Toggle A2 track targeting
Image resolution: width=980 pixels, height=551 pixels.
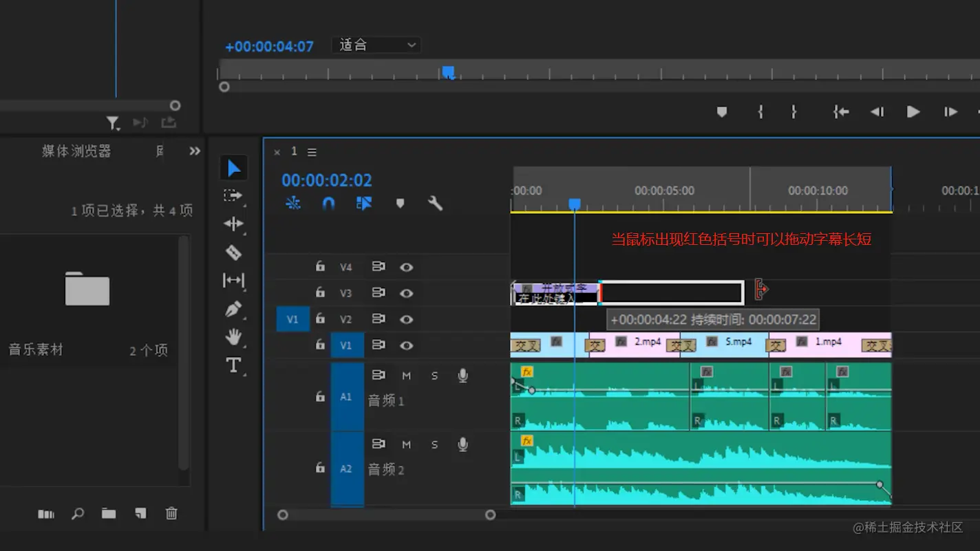point(346,468)
